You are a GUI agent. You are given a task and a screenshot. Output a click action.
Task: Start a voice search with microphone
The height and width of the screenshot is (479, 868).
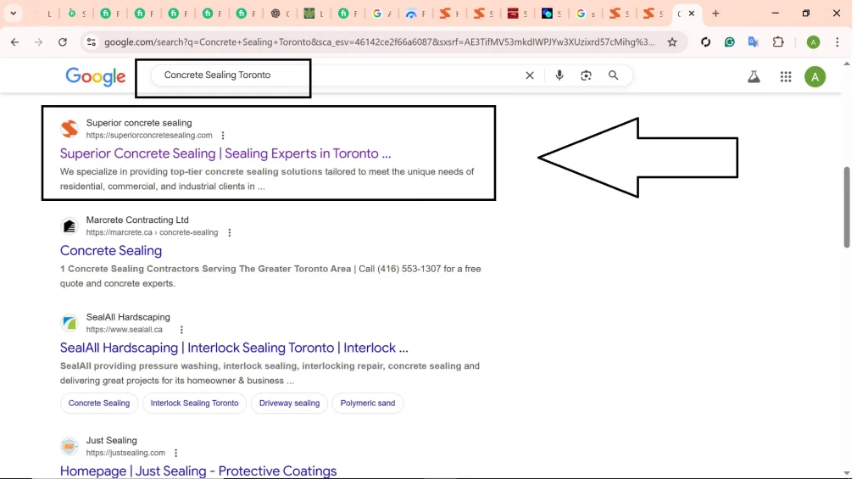point(559,75)
